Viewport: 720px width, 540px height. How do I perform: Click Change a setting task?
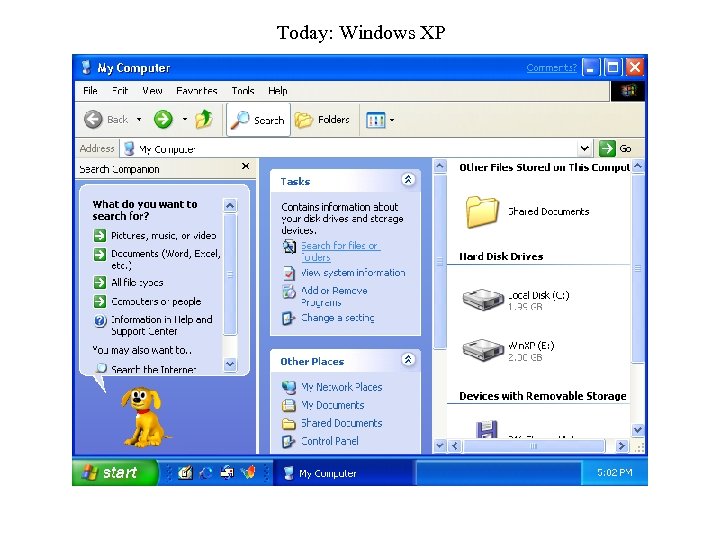[338, 318]
